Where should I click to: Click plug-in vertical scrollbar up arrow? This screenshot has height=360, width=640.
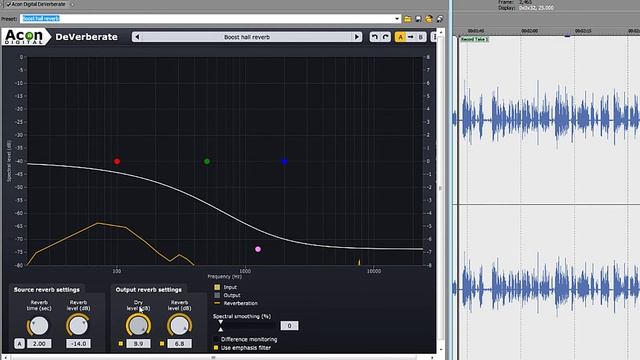click(x=441, y=31)
